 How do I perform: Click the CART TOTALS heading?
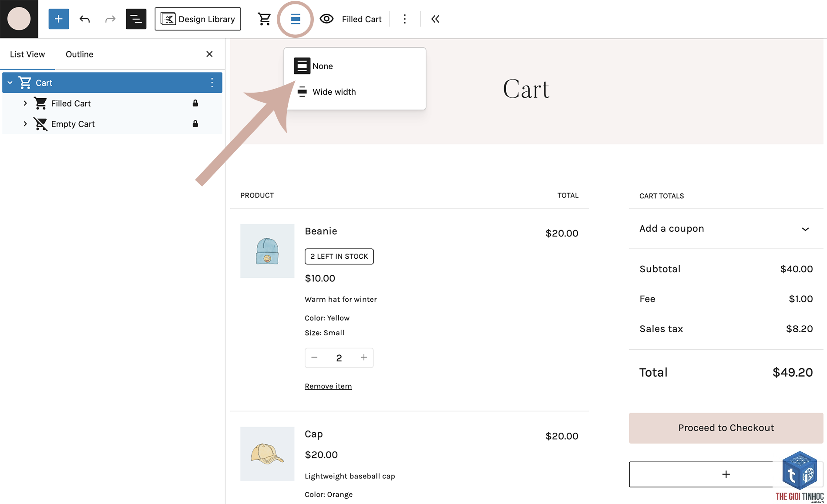pos(662,196)
